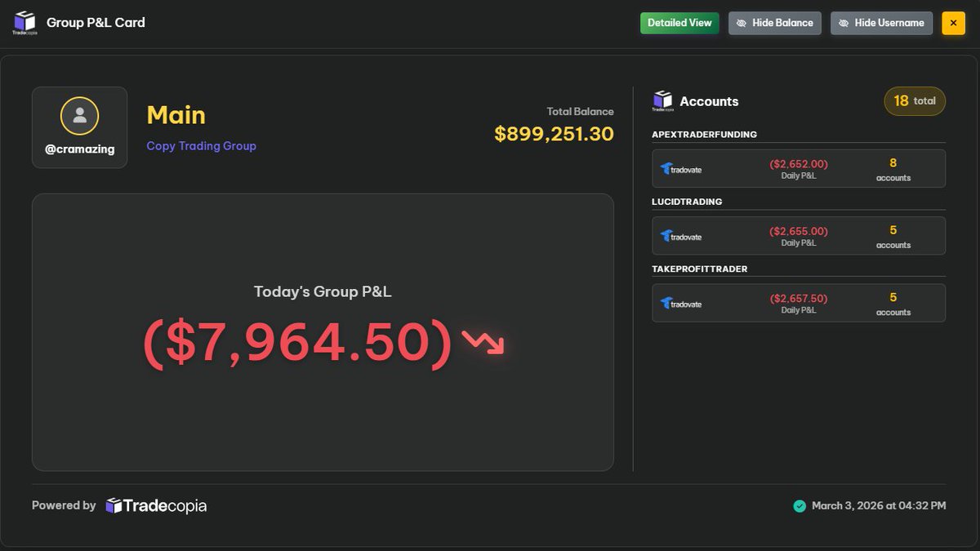
Task: Click the Tradecopia icon beside Accounts
Action: point(661,101)
